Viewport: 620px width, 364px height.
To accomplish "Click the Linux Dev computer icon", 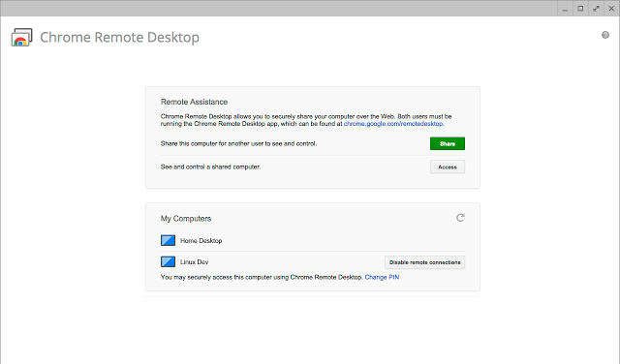I will [x=168, y=261].
